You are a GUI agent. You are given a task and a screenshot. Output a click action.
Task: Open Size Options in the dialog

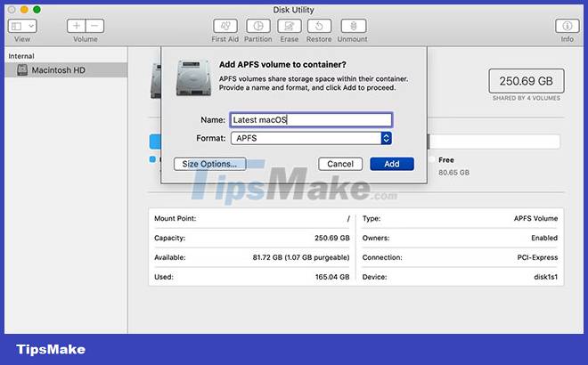[x=209, y=164]
